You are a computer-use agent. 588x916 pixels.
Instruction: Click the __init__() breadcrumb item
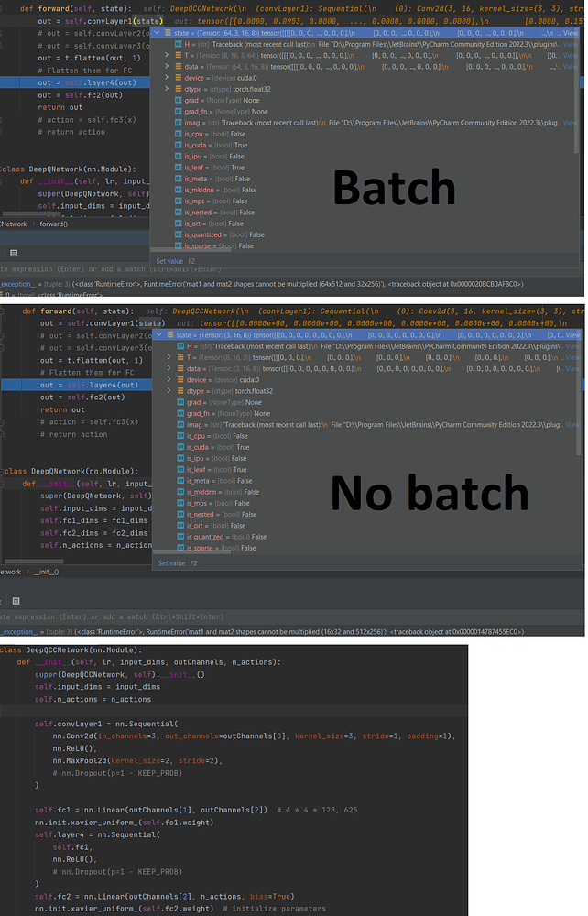[43, 572]
